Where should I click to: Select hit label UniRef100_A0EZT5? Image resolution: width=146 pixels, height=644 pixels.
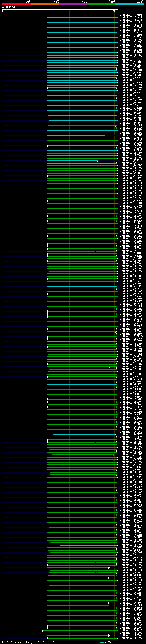pyautogui.click(x=131, y=434)
